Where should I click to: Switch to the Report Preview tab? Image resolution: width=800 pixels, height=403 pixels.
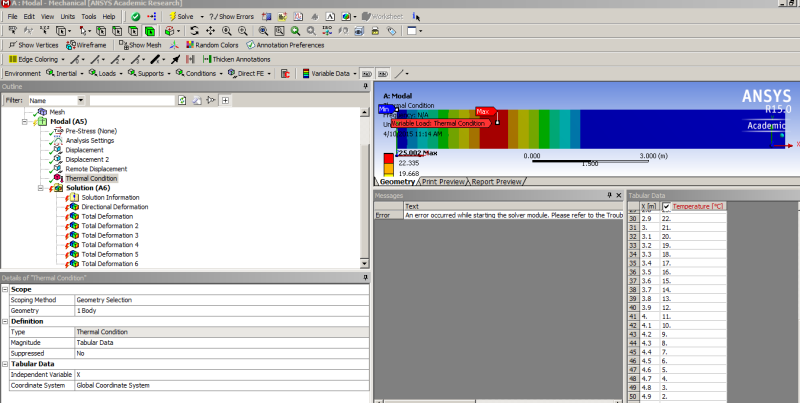(496, 182)
